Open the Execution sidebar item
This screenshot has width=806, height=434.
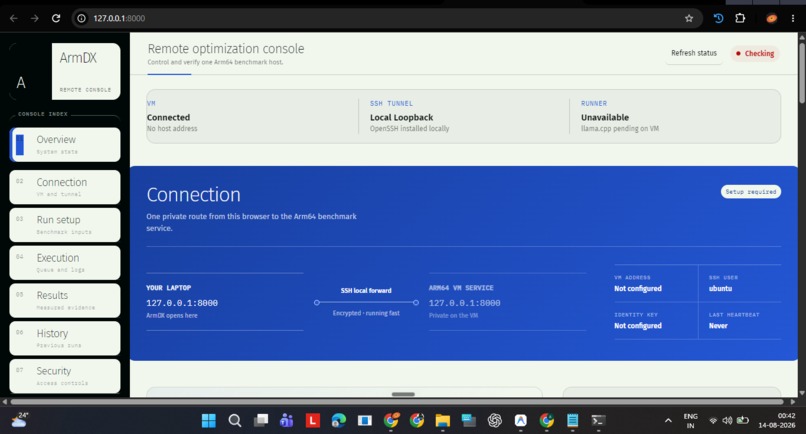pos(65,263)
